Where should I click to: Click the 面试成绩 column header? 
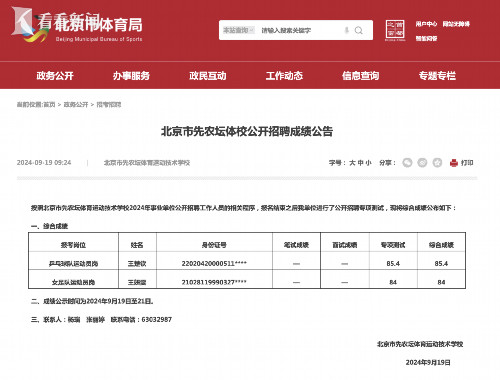[x=345, y=245]
